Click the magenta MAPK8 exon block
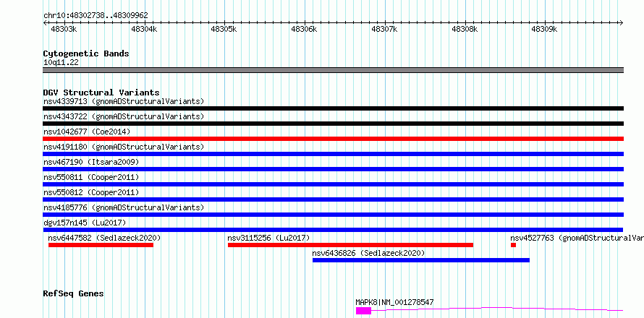The image size is (644, 318). click(x=363, y=311)
